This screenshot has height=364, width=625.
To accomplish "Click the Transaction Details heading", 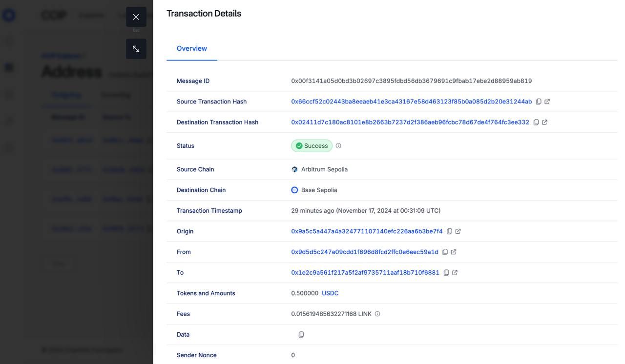I will click(204, 14).
